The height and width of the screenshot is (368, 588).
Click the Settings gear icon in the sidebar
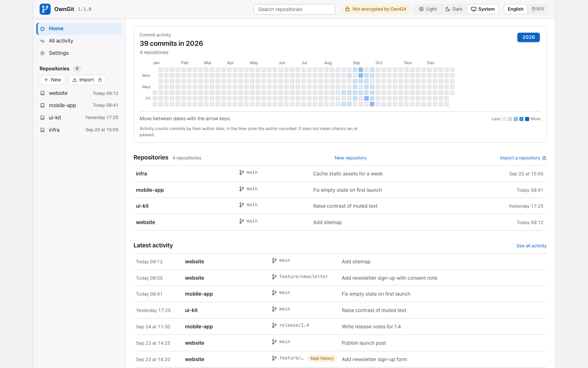(42, 53)
